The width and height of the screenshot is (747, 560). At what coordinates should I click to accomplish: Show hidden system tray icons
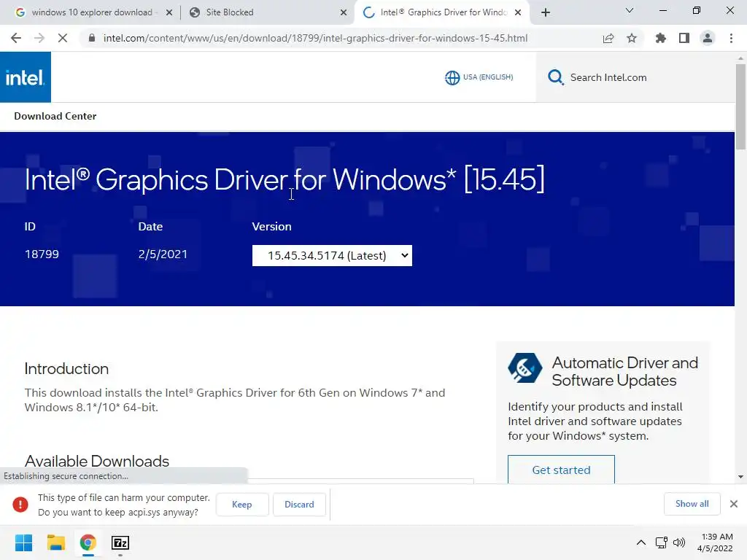click(x=641, y=542)
